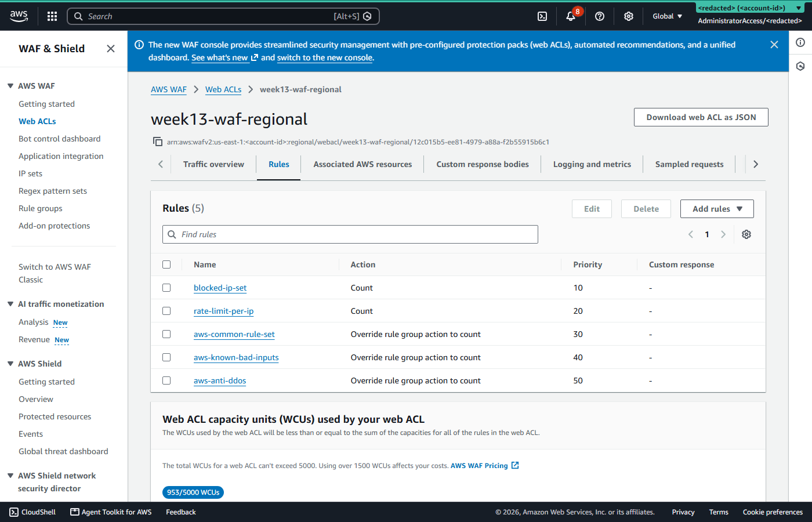
Task: Open console settings gear in top bar
Action: [x=629, y=16]
